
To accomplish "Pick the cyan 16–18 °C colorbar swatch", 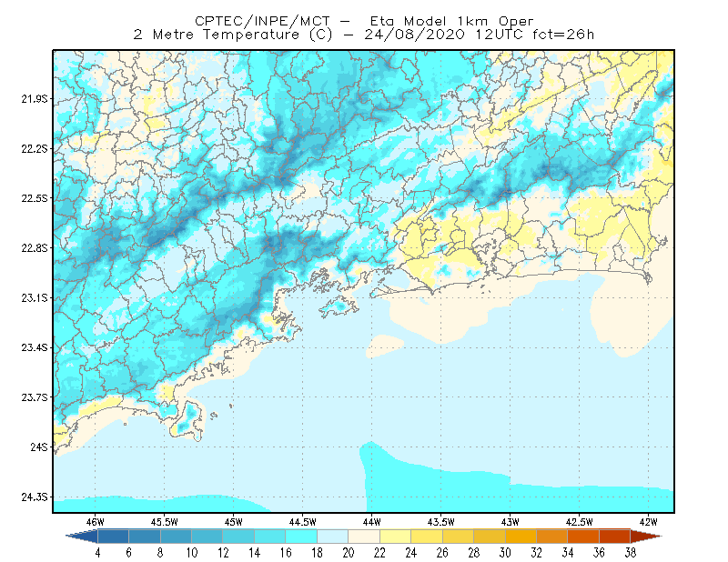I will coord(301,537).
